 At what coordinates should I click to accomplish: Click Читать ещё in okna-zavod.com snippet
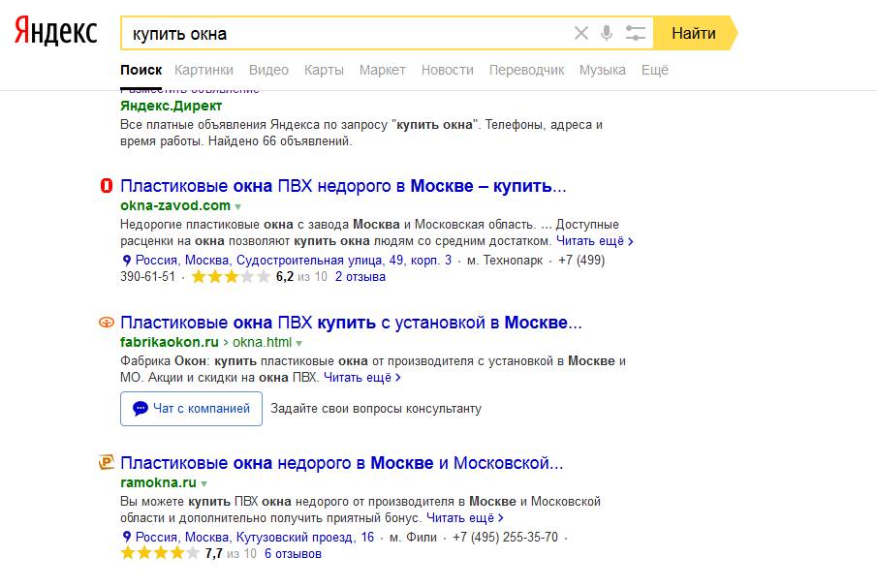[595, 241]
